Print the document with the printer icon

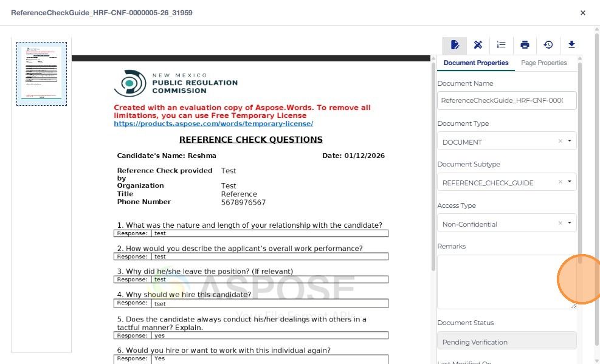point(525,45)
